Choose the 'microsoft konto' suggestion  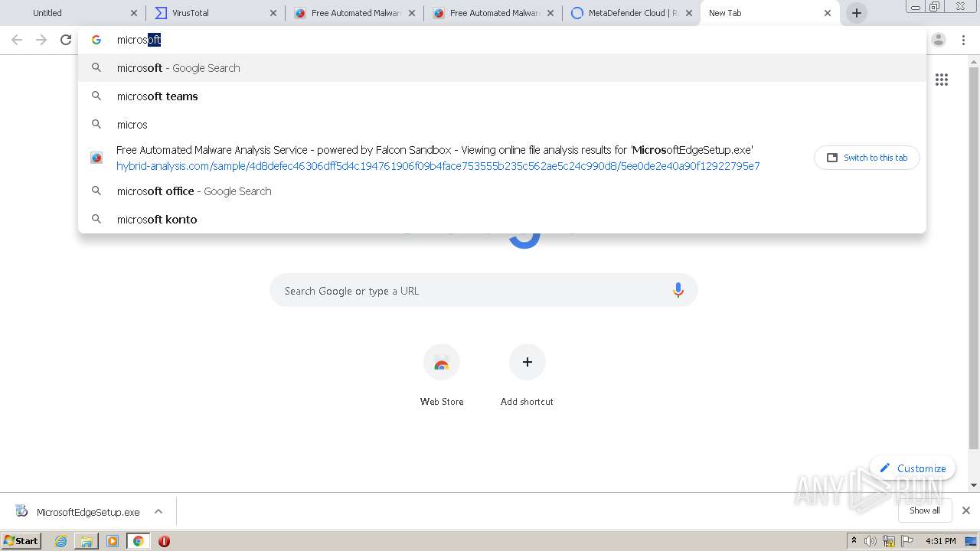pyautogui.click(x=502, y=220)
